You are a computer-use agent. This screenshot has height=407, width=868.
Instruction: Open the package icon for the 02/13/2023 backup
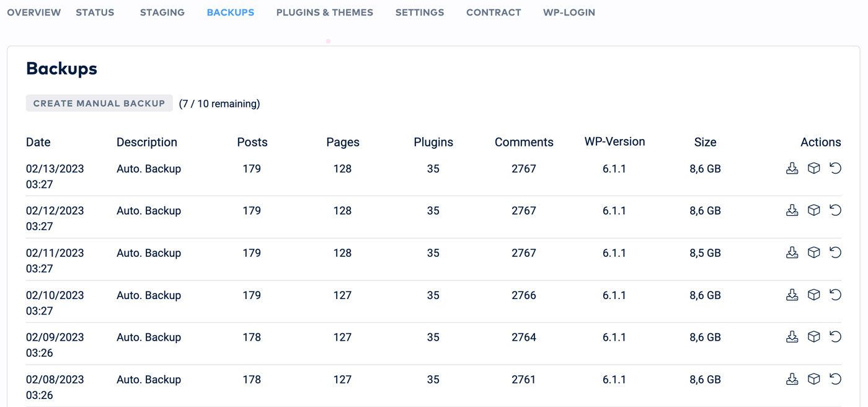813,168
